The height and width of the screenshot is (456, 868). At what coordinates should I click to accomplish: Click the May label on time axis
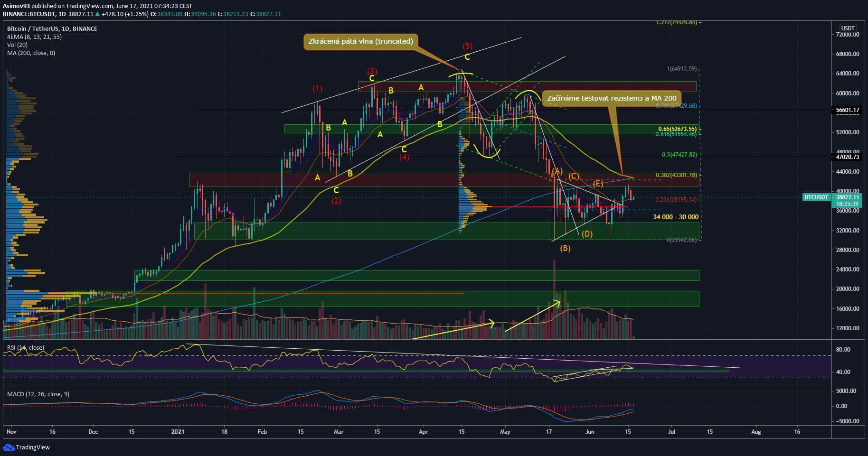coord(505,432)
